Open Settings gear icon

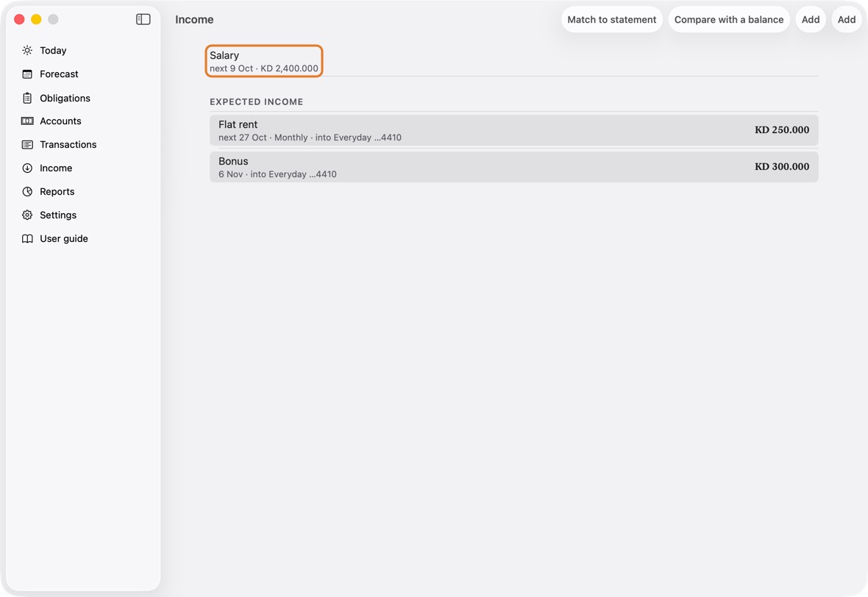pyautogui.click(x=27, y=215)
